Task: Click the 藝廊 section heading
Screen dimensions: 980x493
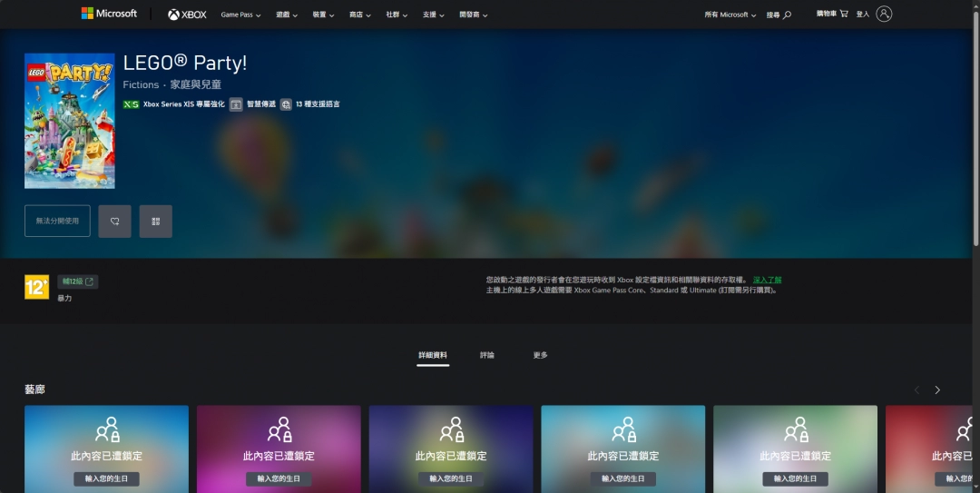Action: pyautogui.click(x=34, y=389)
